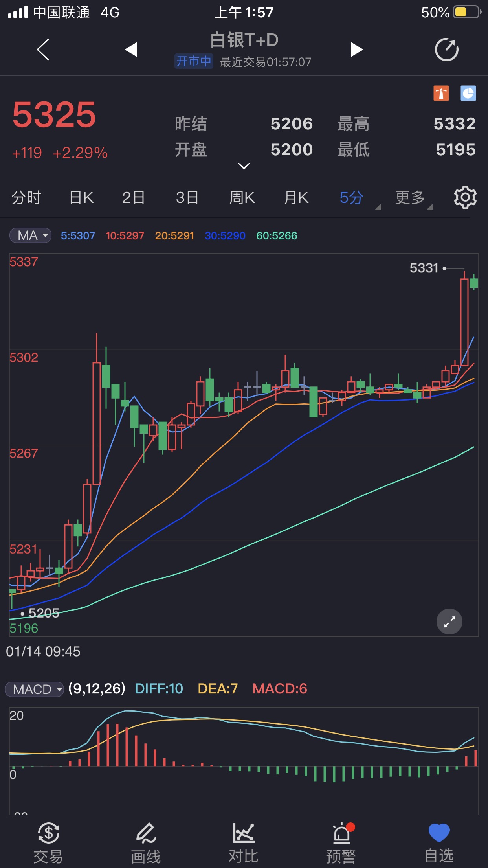Image resolution: width=488 pixels, height=868 pixels.
Task: Tap the +119 change value
Action: 27,153
